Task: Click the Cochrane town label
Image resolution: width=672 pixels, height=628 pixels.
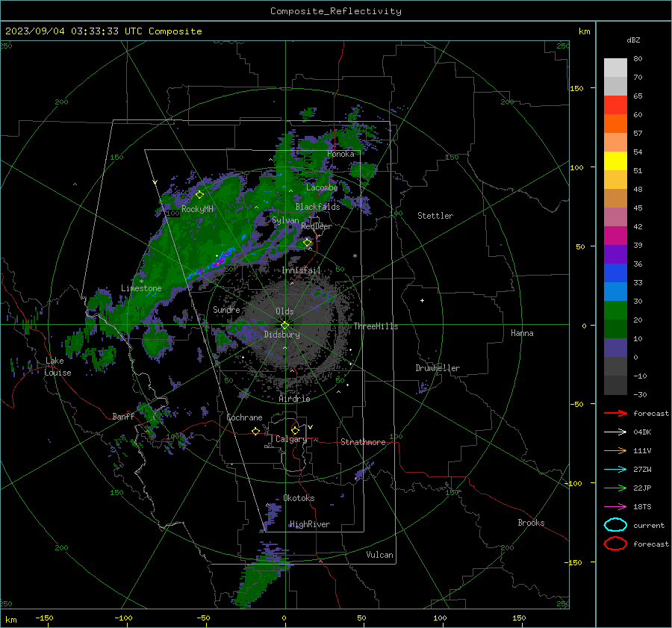Action: point(244,417)
